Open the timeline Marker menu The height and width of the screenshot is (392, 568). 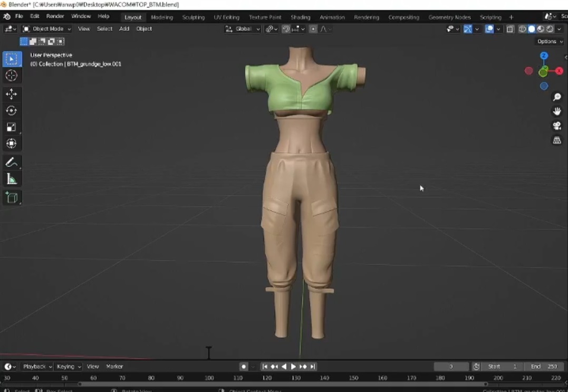[x=114, y=367]
